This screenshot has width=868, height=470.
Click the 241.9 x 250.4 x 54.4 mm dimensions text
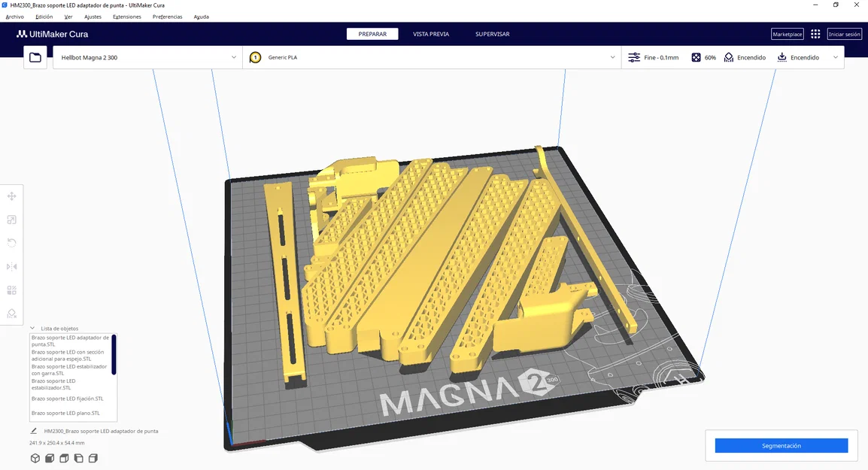[x=57, y=443]
